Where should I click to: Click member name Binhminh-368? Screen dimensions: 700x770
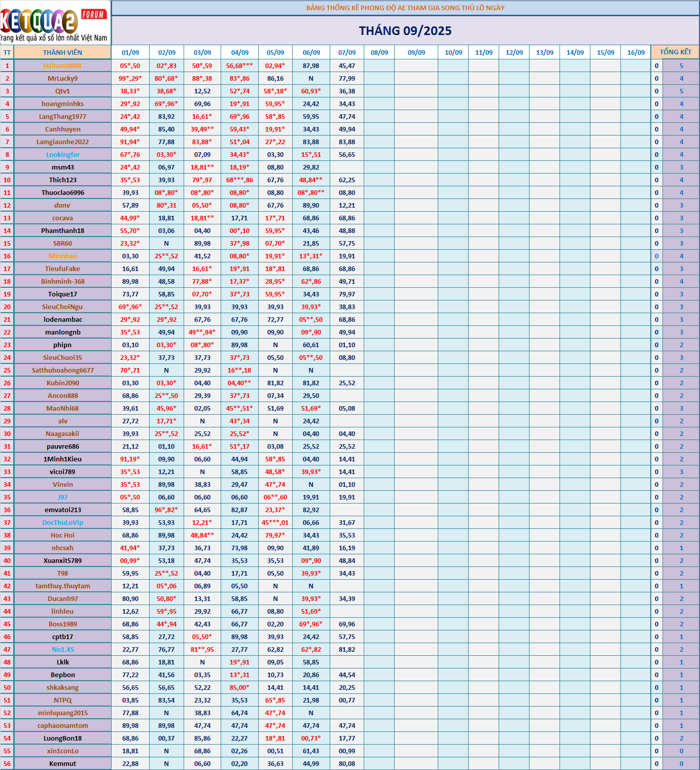tap(62, 281)
